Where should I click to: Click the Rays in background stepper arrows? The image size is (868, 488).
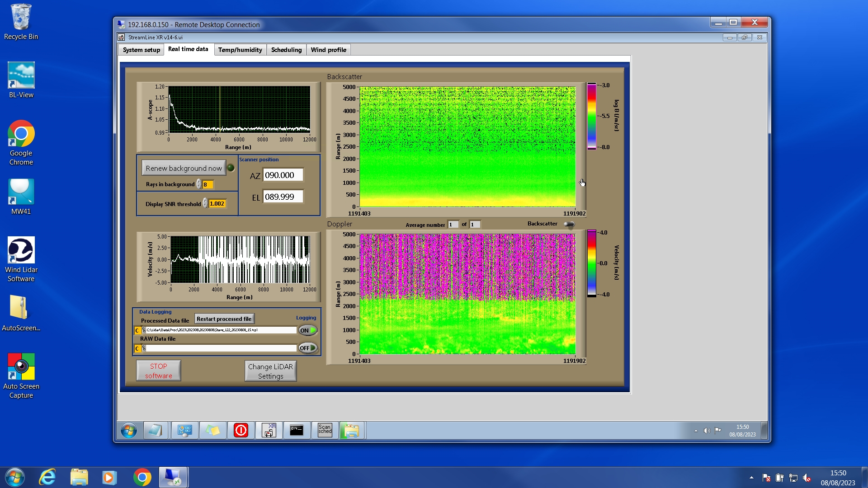[x=198, y=184]
